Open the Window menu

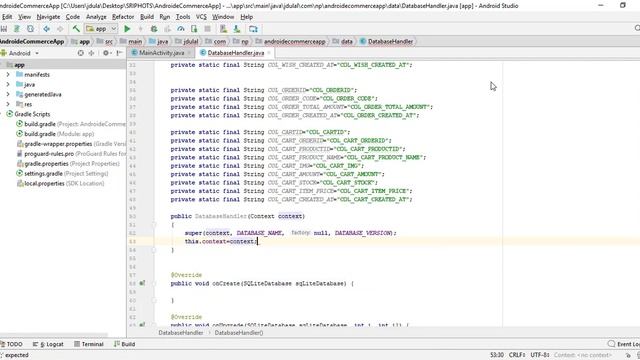pyautogui.click(x=223, y=17)
